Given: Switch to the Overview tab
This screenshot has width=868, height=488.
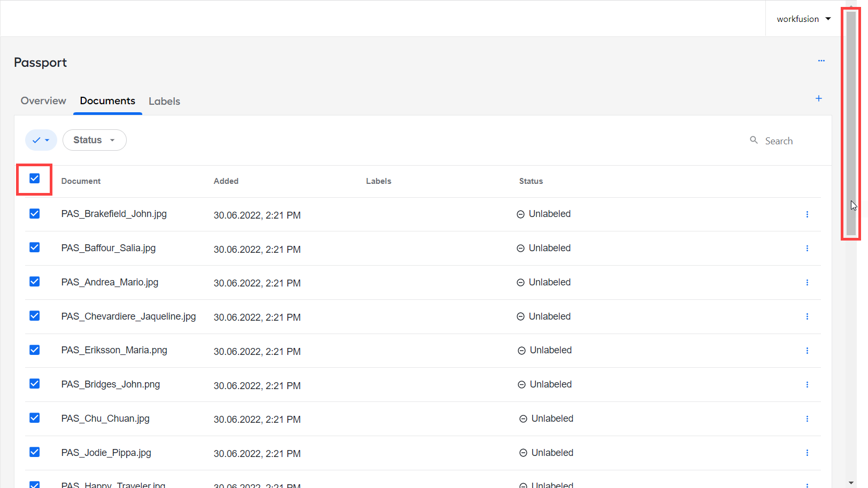Looking at the screenshot, I should [x=43, y=101].
